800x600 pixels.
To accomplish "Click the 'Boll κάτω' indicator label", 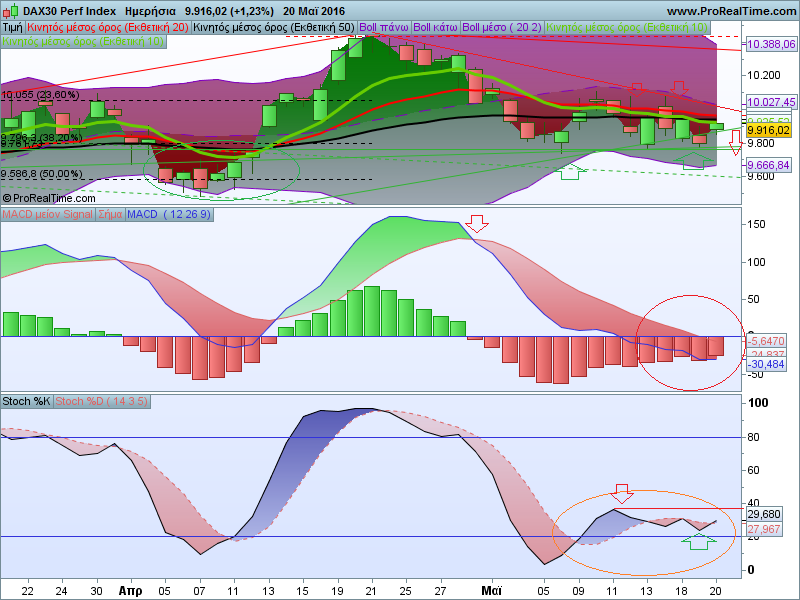I will click(x=435, y=28).
